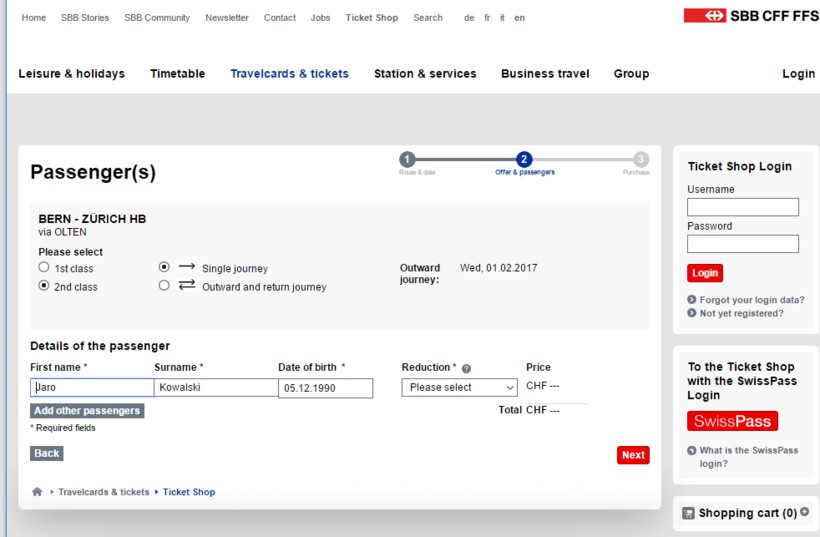Choose Outward and return journey option
This screenshot has width=820, height=537.
(x=164, y=286)
